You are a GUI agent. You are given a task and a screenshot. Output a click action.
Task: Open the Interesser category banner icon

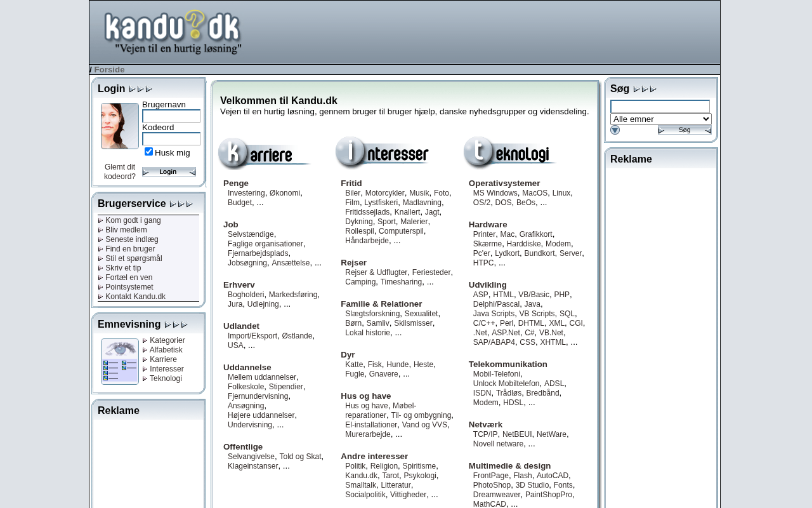(x=383, y=152)
